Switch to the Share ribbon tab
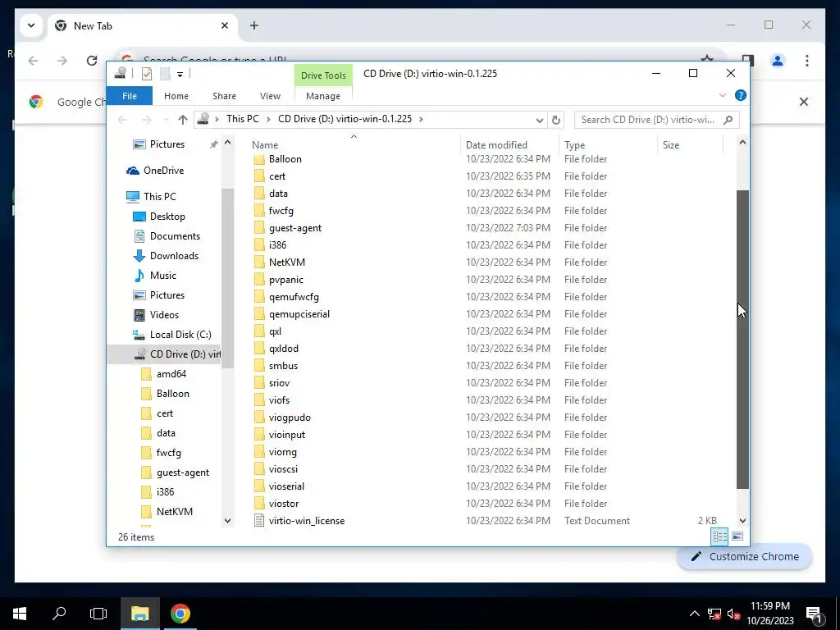Image resolution: width=840 pixels, height=630 pixels. [224, 96]
